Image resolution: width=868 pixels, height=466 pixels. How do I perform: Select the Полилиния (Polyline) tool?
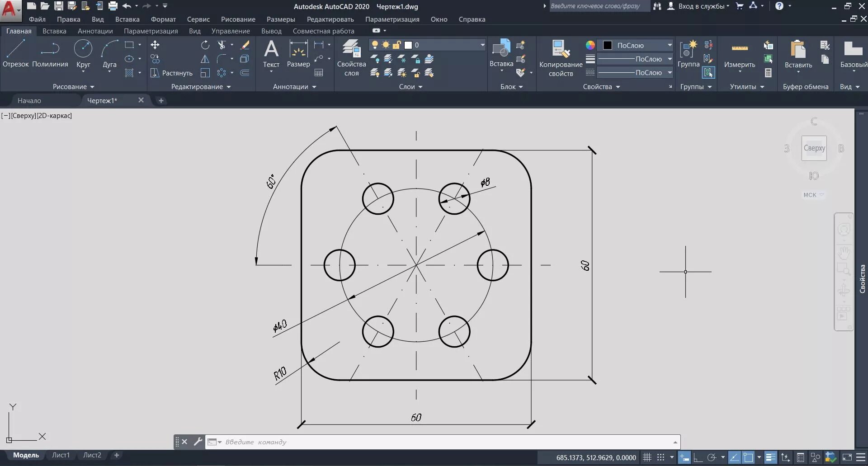click(50, 53)
